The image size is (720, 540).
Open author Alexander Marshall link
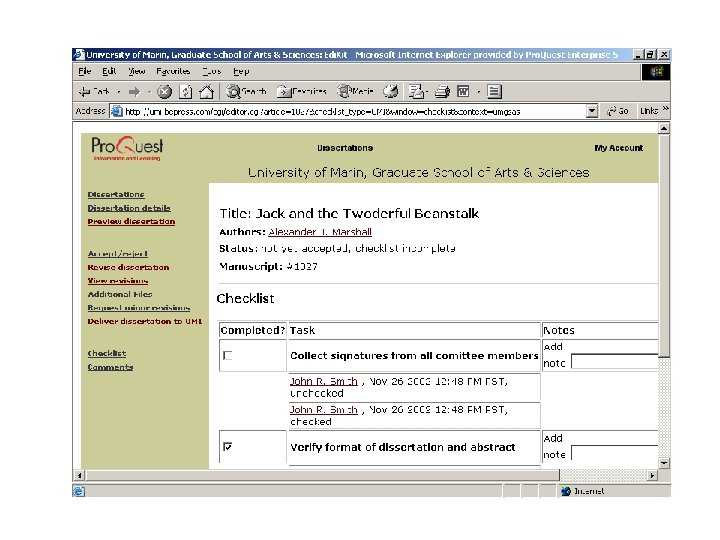click(x=320, y=232)
